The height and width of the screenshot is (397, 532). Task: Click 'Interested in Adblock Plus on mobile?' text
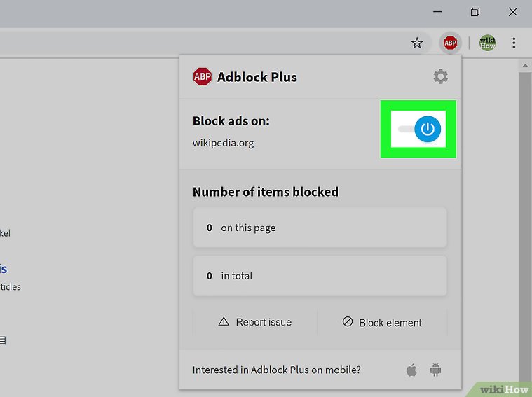[x=276, y=370]
